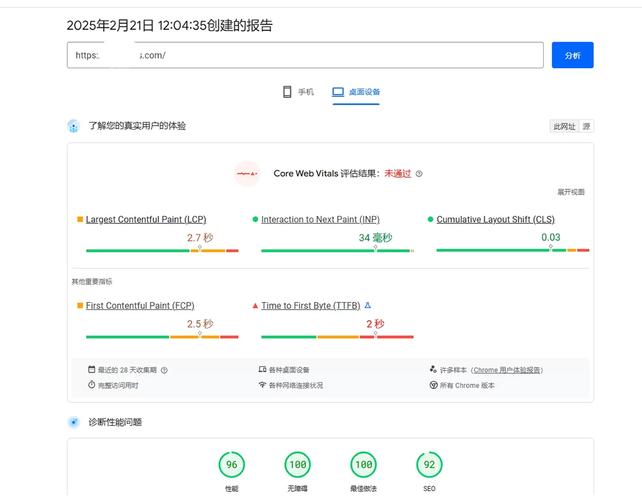Click the wifi icon for 各种网络连接状况
This screenshot has height=500, width=642.
262,385
